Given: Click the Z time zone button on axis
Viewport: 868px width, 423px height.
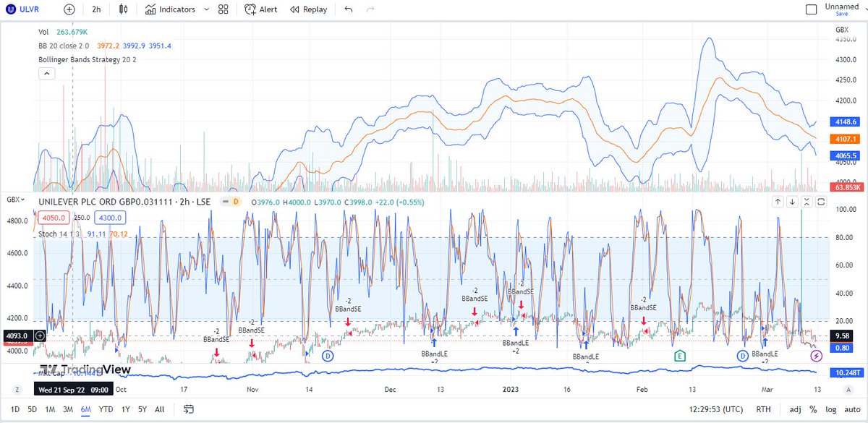Looking at the screenshot, I should [x=16, y=389].
